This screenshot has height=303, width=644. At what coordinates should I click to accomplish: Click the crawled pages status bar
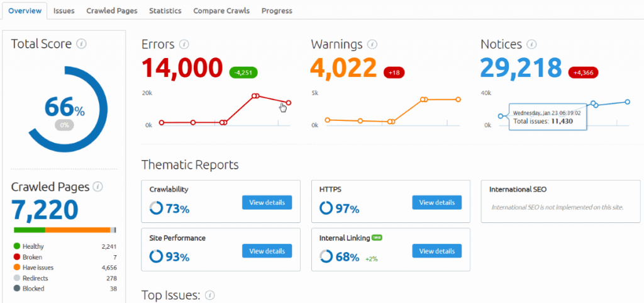(64, 230)
